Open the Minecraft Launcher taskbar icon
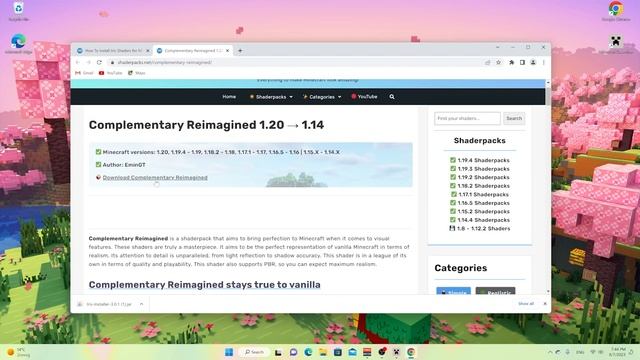Image resolution: width=640 pixels, height=360 pixels. point(396,352)
